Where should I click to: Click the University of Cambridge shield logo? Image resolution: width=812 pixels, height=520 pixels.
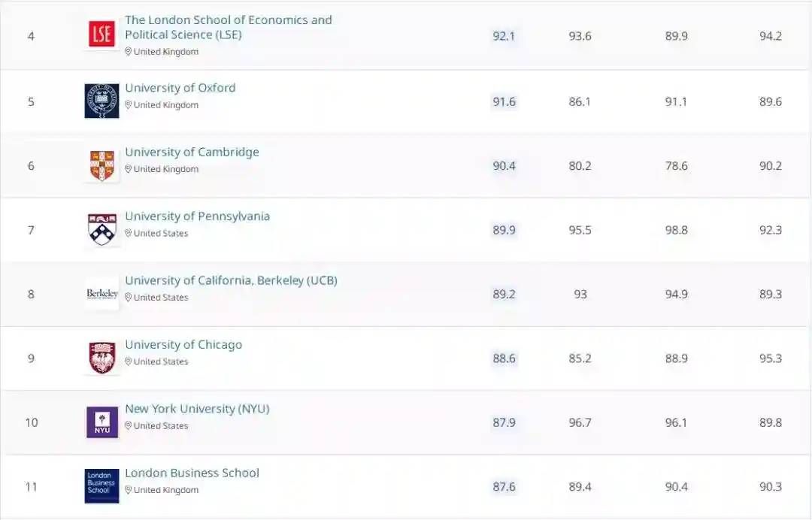coord(101,165)
